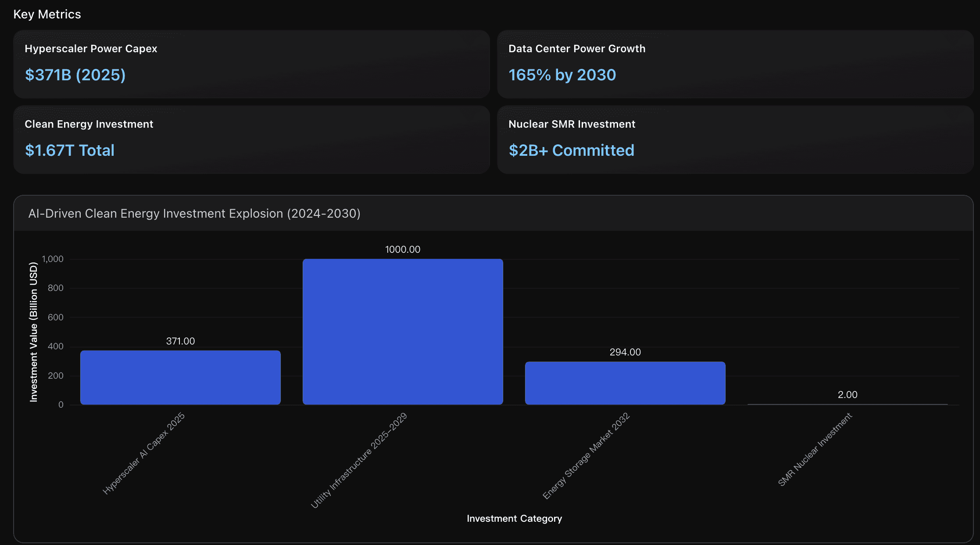980x545 pixels.
Task: Click the $2B+ Committed value
Action: 571,151
